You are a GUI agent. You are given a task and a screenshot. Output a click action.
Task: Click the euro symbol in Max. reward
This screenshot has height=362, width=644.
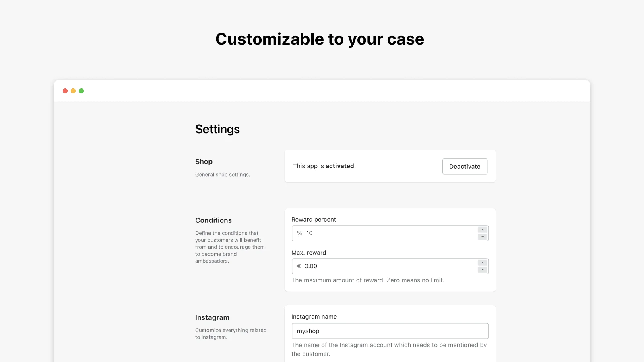299,266
